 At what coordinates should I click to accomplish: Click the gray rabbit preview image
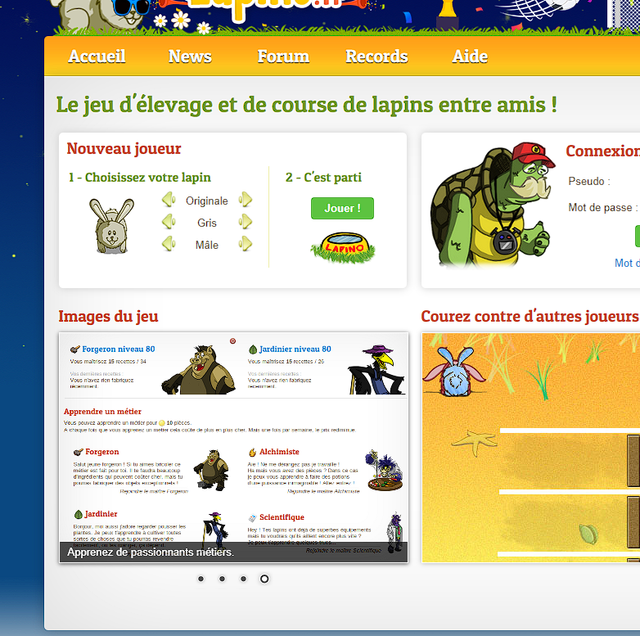click(x=111, y=226)
